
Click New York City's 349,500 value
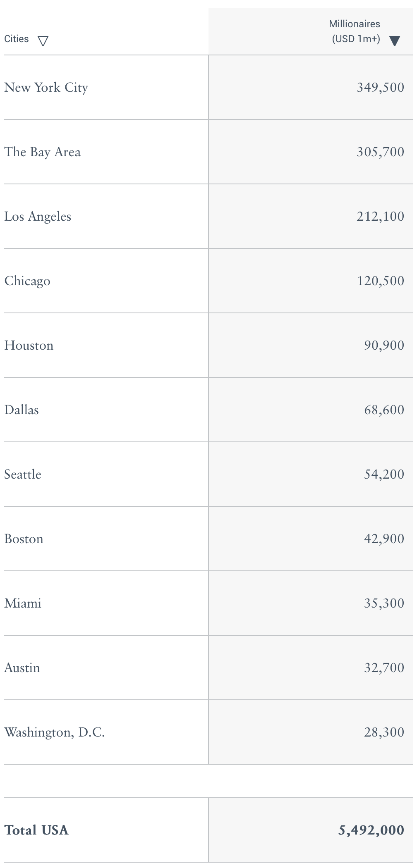point(380,88)
